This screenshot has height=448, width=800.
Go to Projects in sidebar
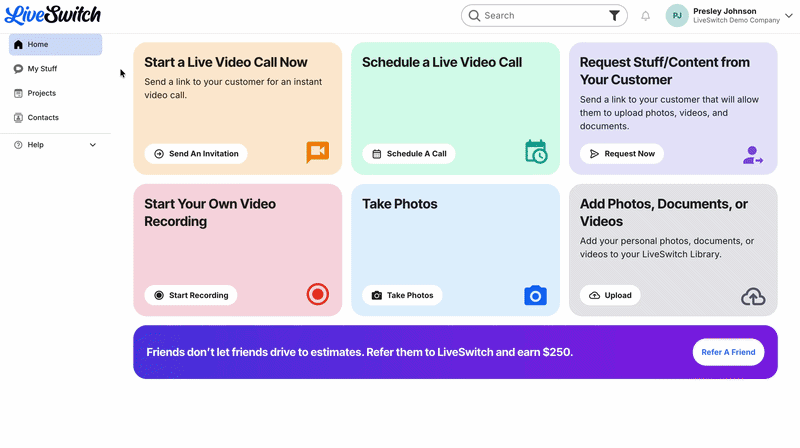tap(41, 93)
